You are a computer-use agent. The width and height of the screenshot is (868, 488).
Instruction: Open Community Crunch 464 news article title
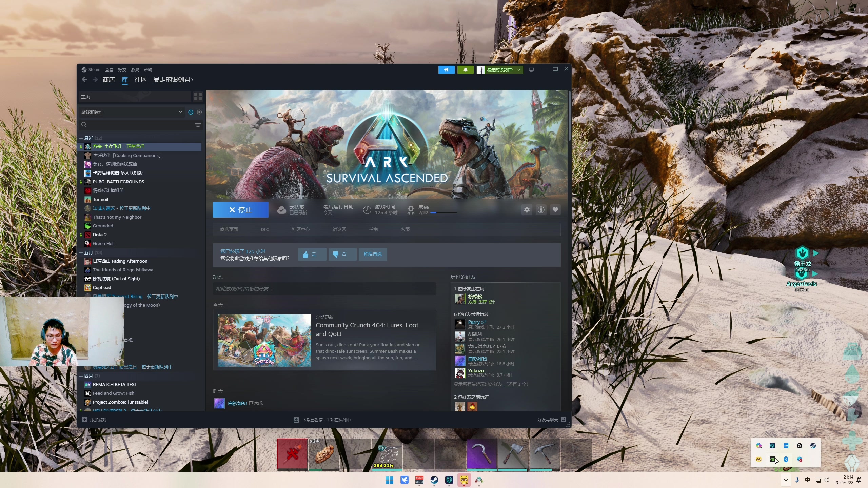pos(367,329)
